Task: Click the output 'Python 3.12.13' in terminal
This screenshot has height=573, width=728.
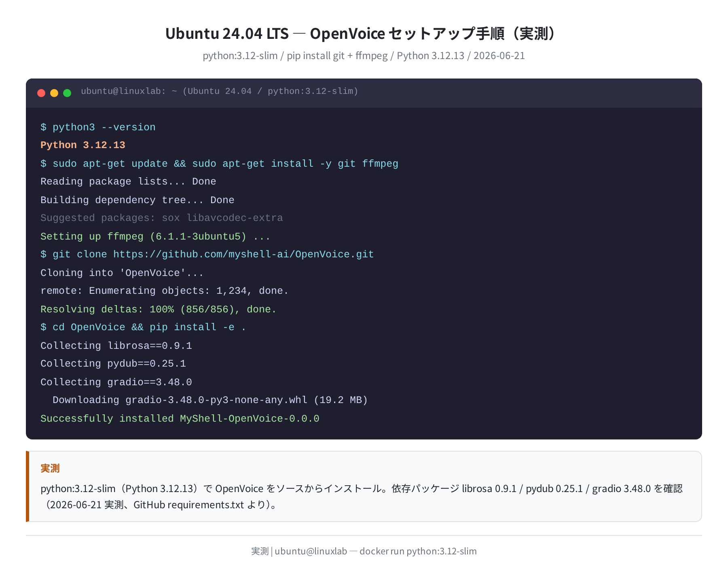Action: (x=83, y=145)
